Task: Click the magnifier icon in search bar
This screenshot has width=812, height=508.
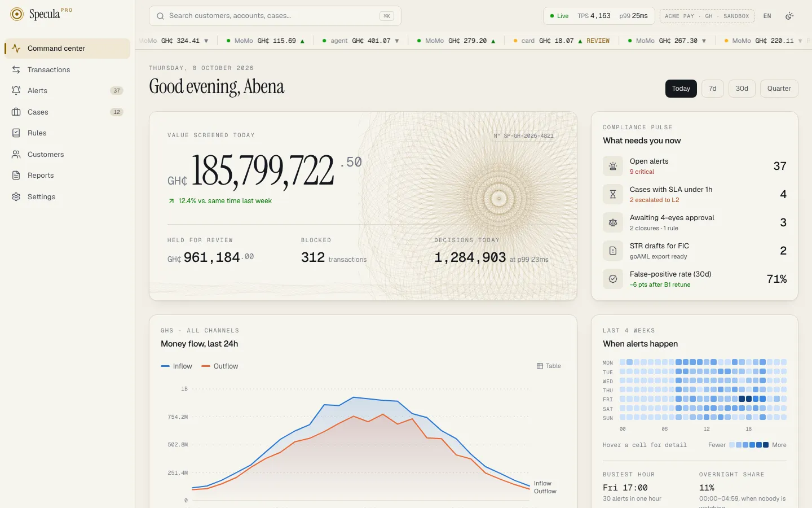Action: [x=161, y=16]
